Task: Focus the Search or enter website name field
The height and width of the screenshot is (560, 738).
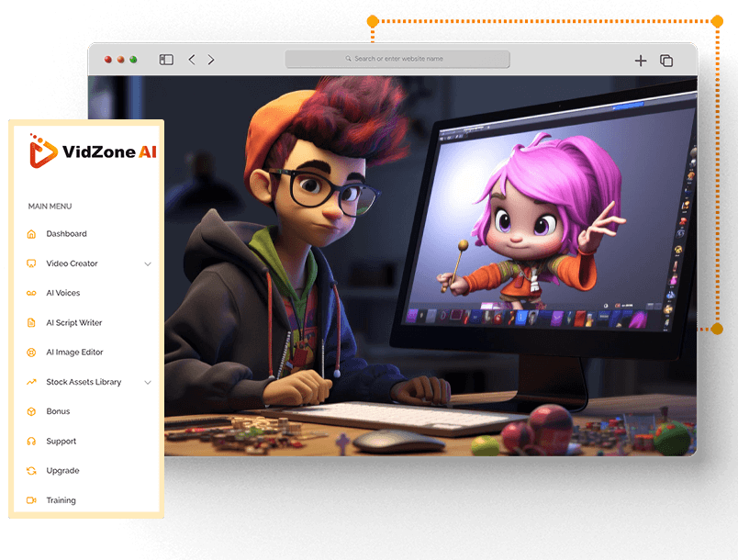Action: coord(397,59)
